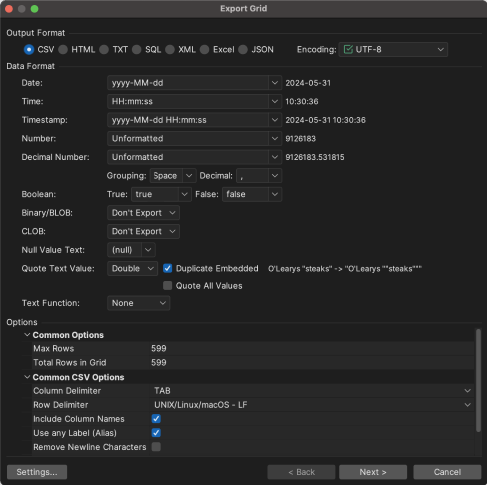Click the Max Rows value field
The width and height of the screenshot is (487, 485).
click(311, 349)
